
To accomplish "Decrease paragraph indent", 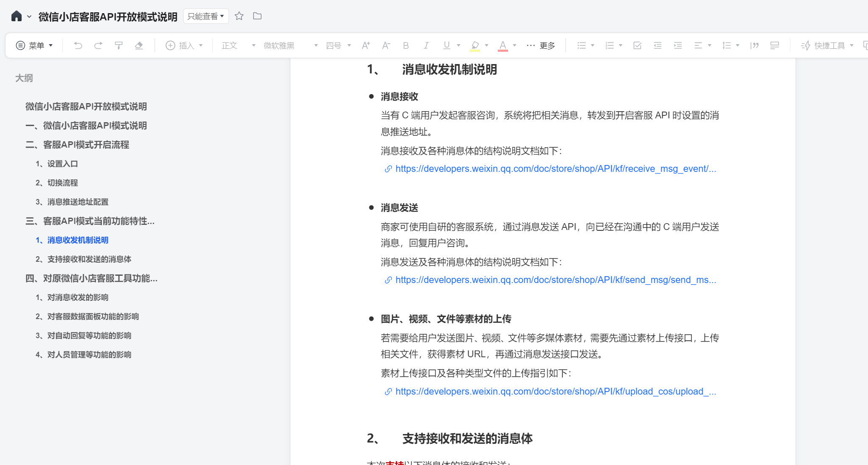I will tap(658, 45).
